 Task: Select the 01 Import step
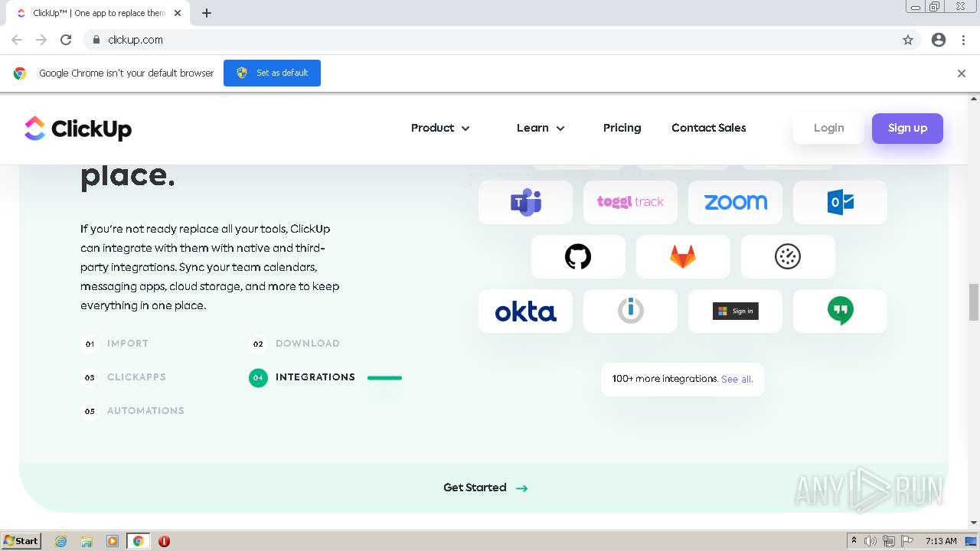pyautogui.click(x=115, y=344)
